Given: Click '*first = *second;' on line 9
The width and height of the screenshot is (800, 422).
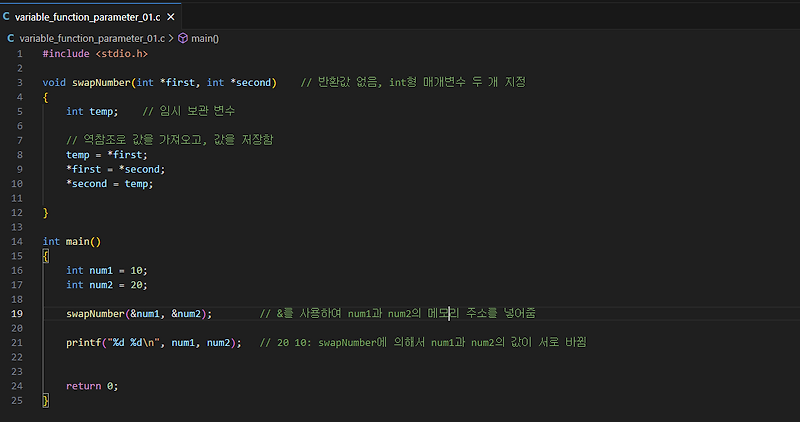Looking at the screenshot, I should click(116, 169).
